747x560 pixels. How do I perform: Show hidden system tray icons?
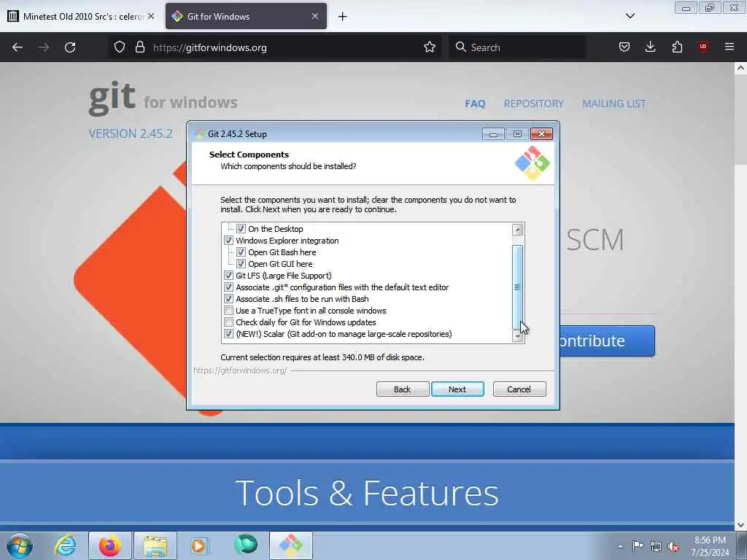(620, 546)
